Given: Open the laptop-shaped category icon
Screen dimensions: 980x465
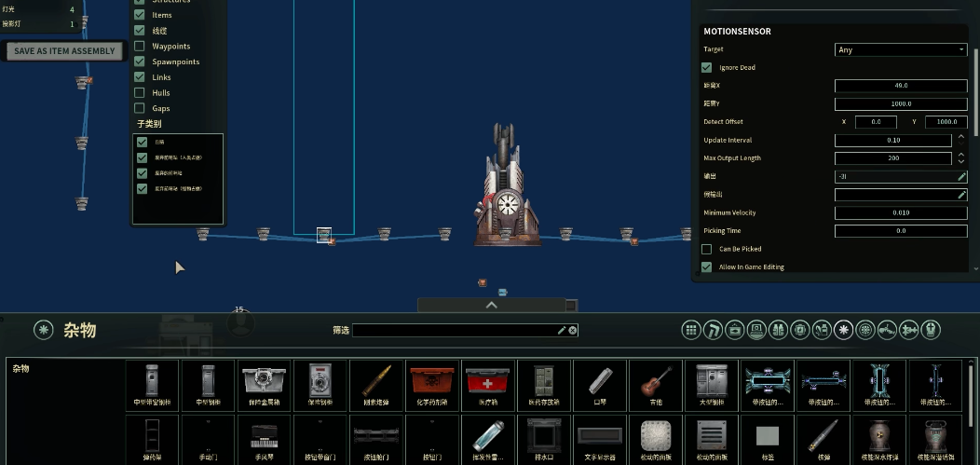Looking at the screenshot, I should coord(756,330).
